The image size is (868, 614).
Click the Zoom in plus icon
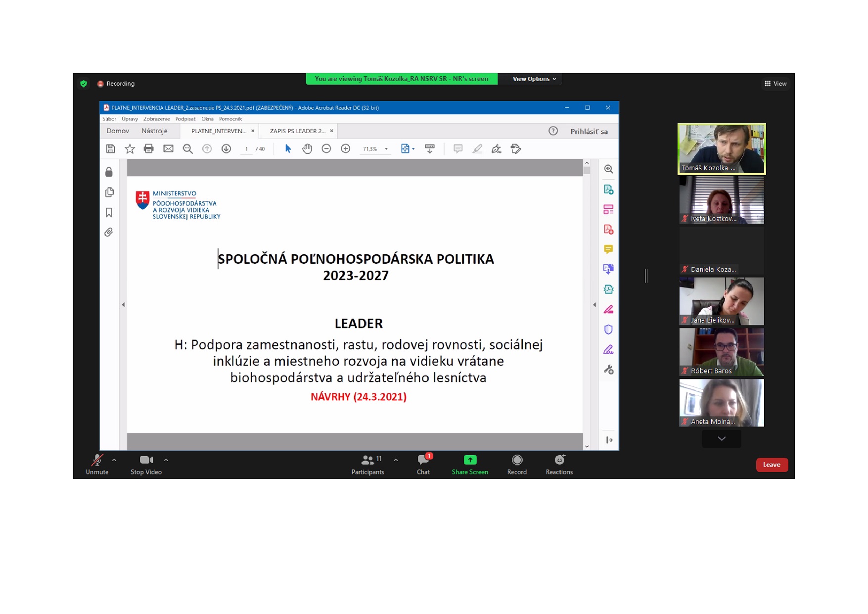tap(346, 149)
